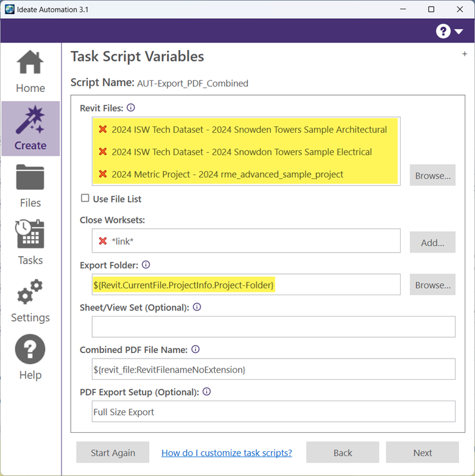Select the Snowdon Towers Sample Electrical entry
Screen dimensions: 475x476
241,152
